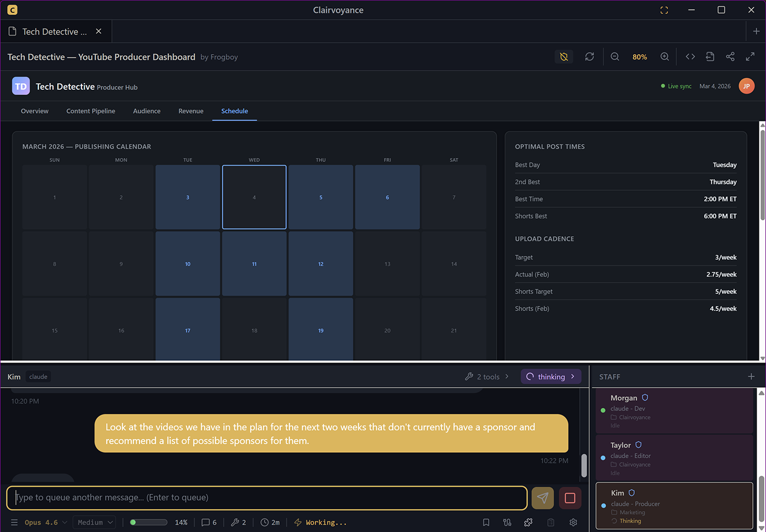
Task: Switch to the Revenue tab
Action: (x=191, y=111)
